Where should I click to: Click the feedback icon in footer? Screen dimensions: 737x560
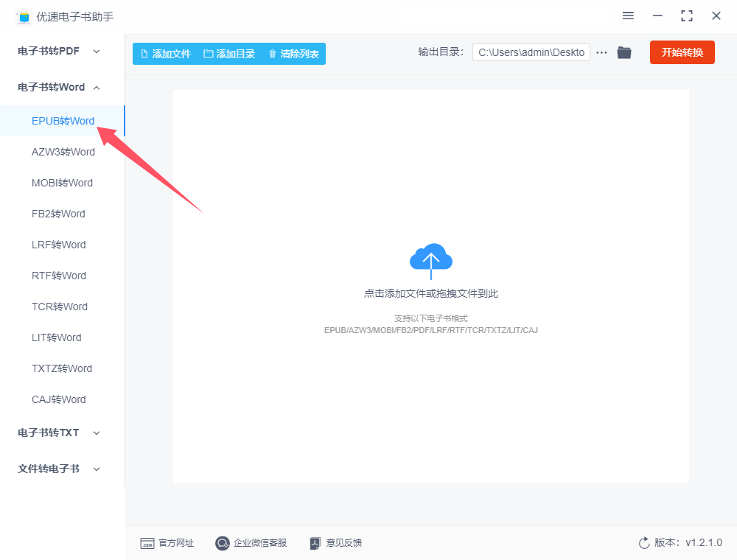[x=315, y=544]
